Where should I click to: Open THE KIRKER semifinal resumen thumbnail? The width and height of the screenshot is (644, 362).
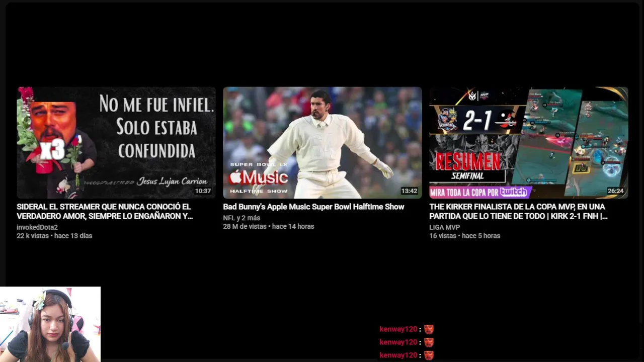[x=529, y=143]
